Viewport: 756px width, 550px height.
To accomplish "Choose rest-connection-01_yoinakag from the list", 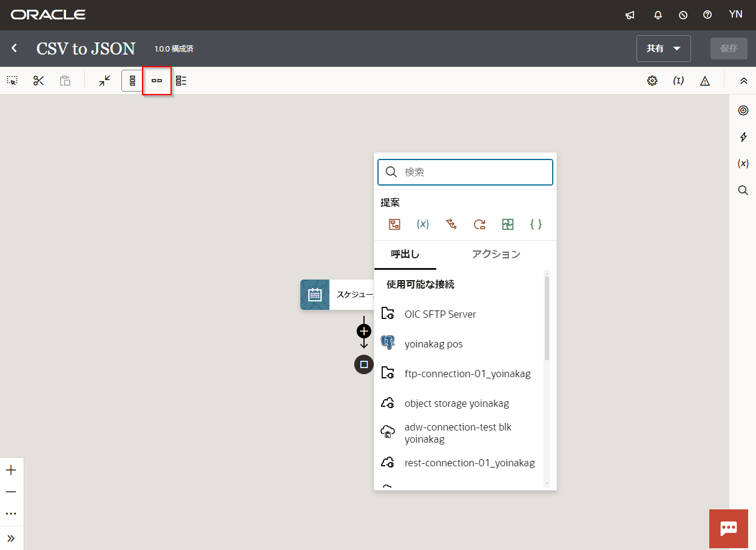I will click(469, 463).
